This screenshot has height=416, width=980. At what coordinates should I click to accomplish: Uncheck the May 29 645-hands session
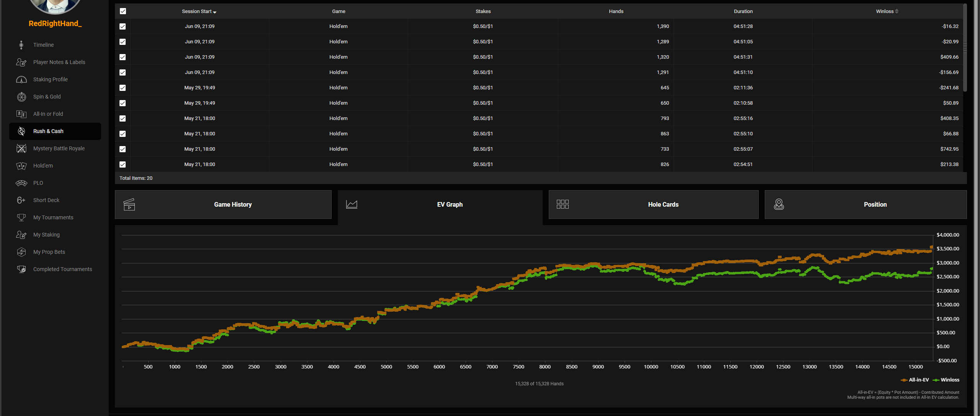click(x=123, y=88)
